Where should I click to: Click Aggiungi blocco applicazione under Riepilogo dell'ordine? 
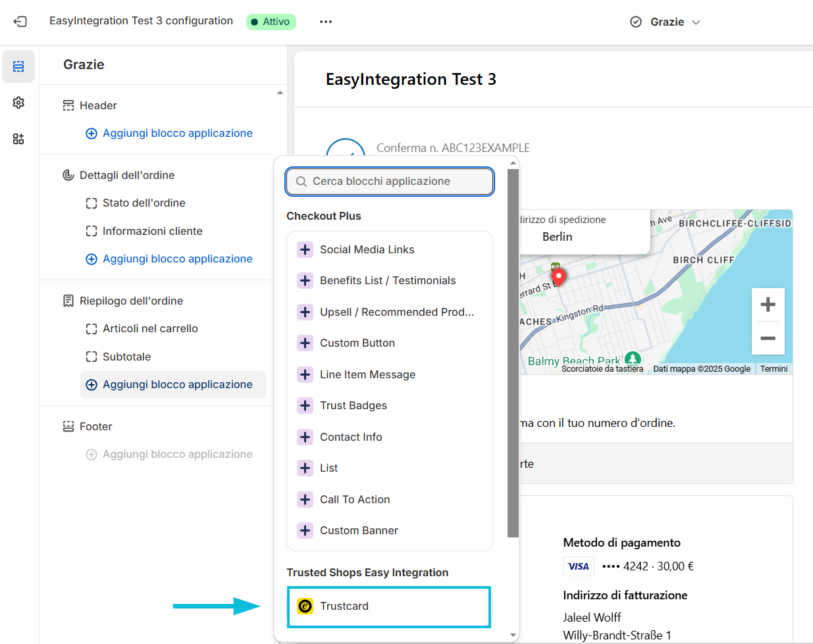pyautogui.click(x=173, y=385)
